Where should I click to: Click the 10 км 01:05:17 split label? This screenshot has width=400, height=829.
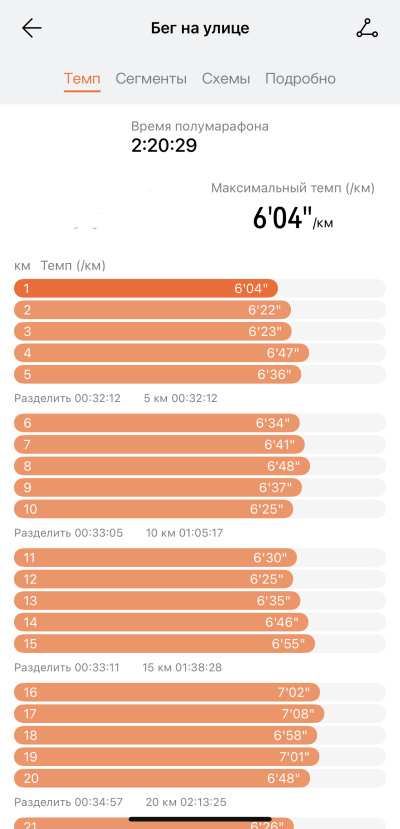[x=184, y=533]
